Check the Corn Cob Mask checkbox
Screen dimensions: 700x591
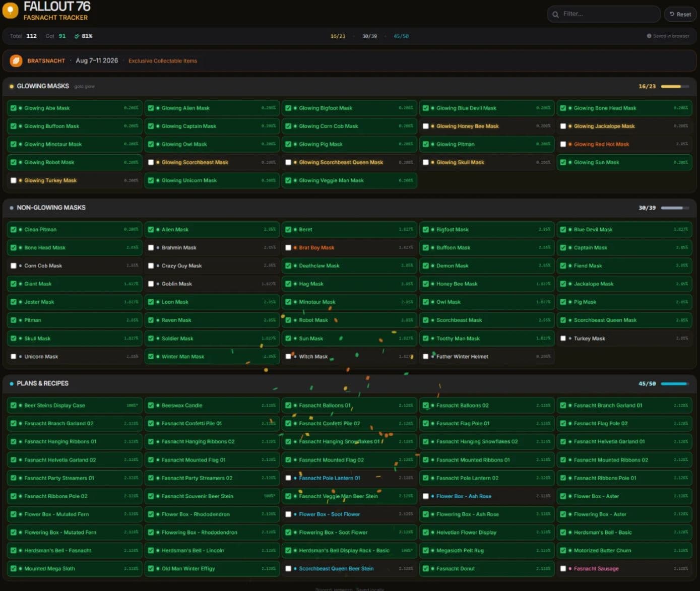click(x=14, y=266)
